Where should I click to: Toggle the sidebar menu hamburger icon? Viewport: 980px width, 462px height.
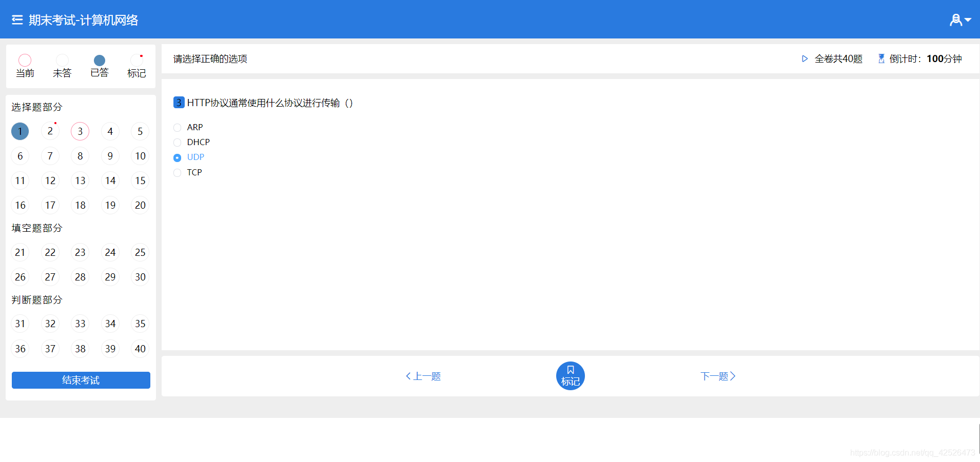click(x=17, y=20)
